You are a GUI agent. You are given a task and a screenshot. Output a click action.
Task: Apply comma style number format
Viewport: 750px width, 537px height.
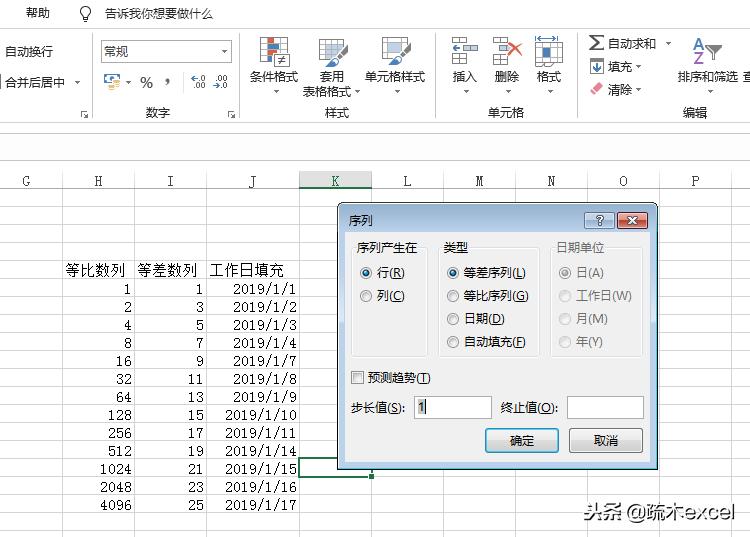coord(167,82)
